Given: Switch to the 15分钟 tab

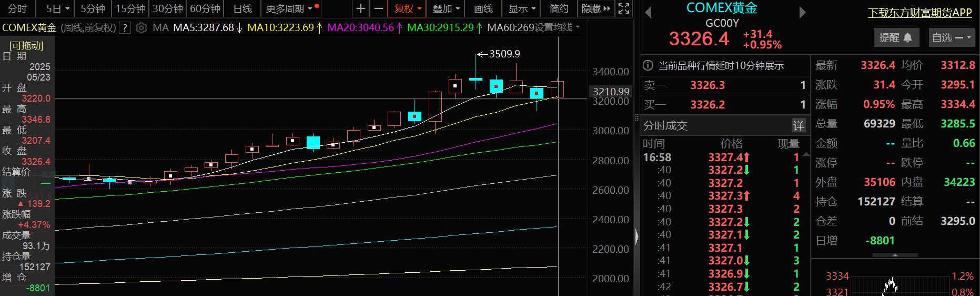Looking at the screenshot, I should pyautogui.click(x=130, y=8).
